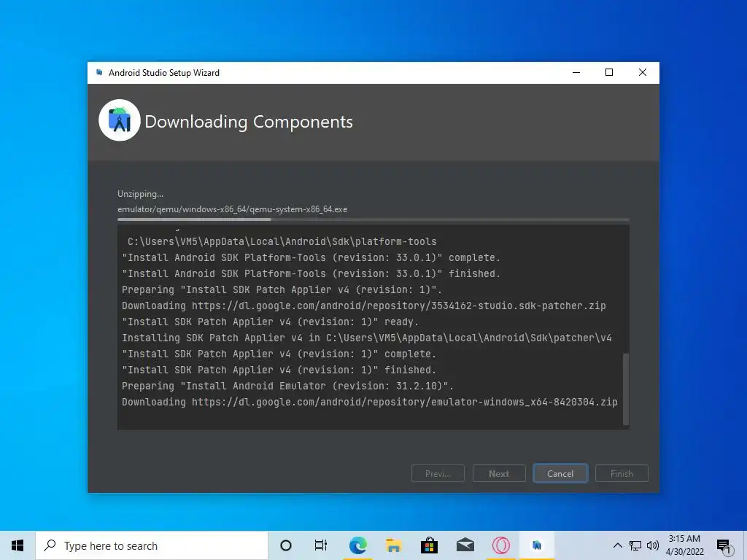Image resolution: width=747 pixels, height=560 pixels.
Task: Open the volume control tray icon
Action: click(x=653, y=545)
